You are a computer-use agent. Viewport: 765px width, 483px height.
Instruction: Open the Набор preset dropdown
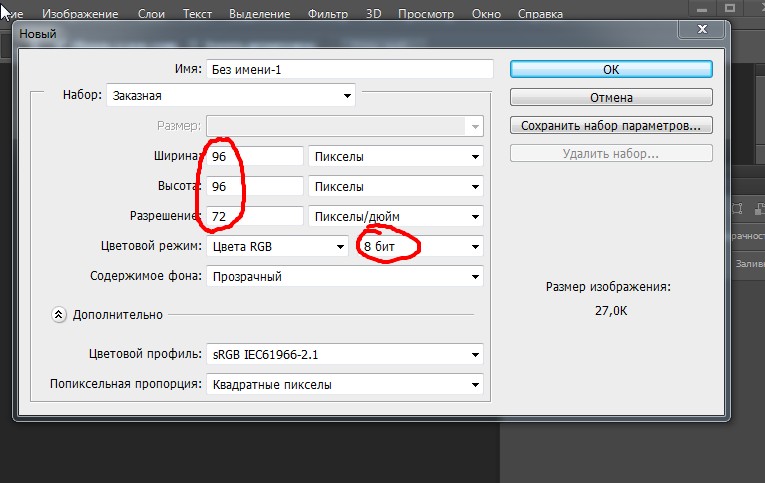click(230, 96)
